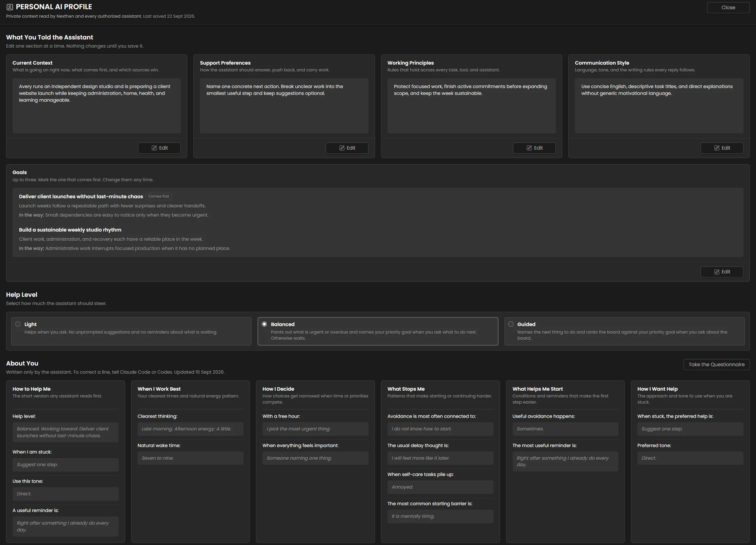Viewport: 756px width, 545px height.
Task: Click the pencil icon in Current Context Edit
Action: tap(154, 148)
